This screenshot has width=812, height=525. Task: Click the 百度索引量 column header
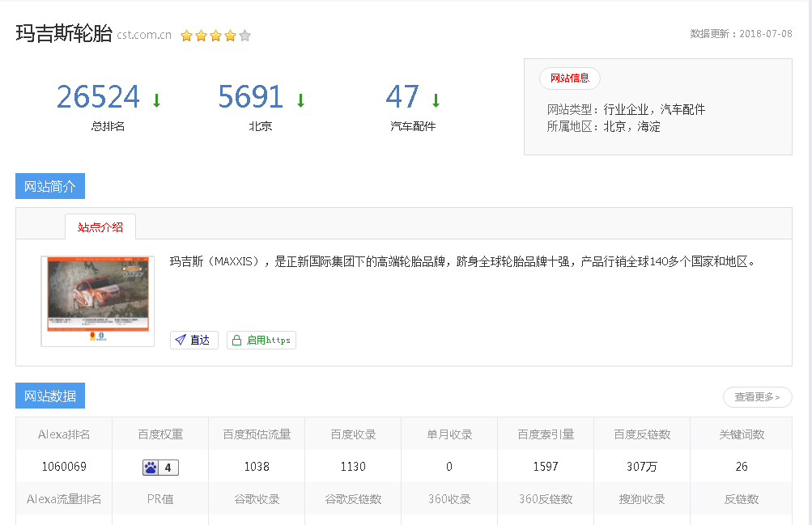546,434
